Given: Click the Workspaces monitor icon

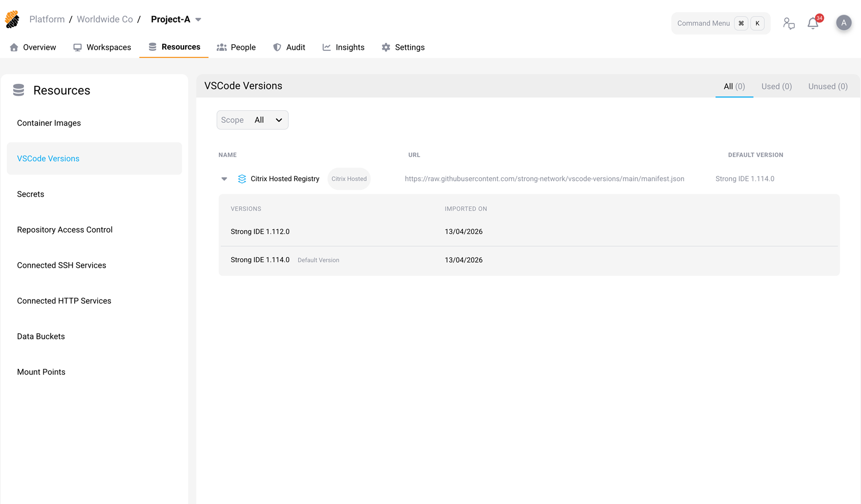Looking at the screenshot, I should (77, 47).
